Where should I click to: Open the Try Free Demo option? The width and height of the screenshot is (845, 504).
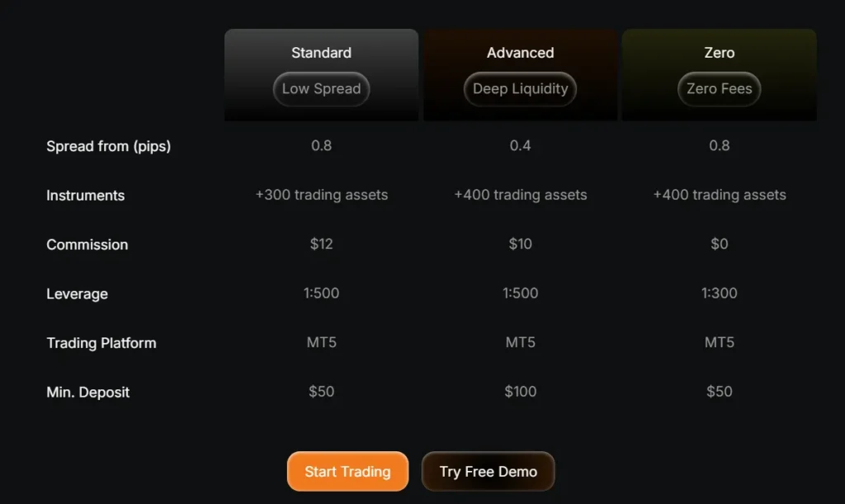488,472
